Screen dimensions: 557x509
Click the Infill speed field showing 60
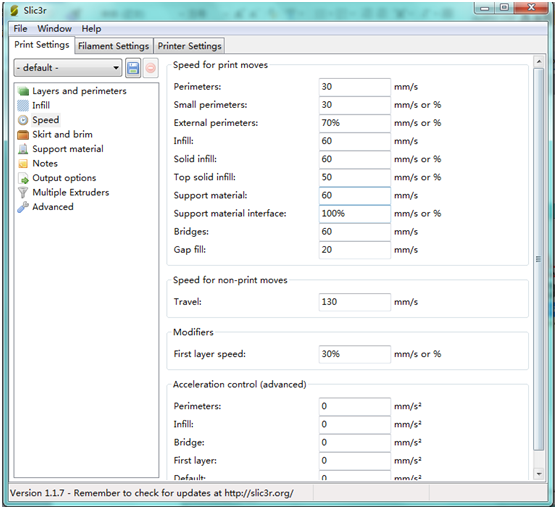(x=355, y=141)
